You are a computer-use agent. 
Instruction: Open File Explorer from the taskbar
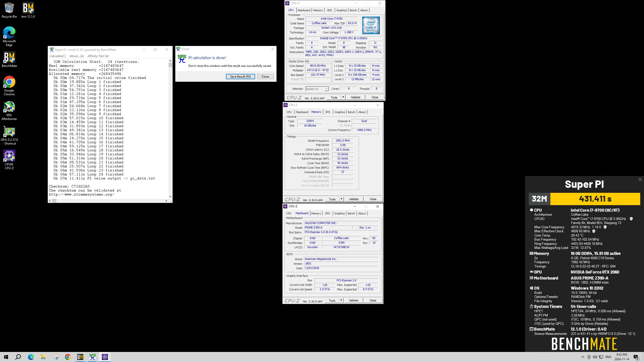(43, 357)
